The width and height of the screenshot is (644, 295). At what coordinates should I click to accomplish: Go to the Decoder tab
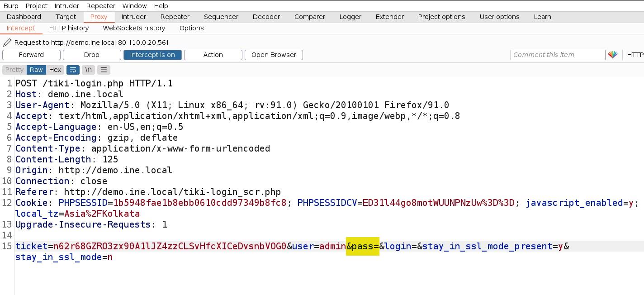266,17
